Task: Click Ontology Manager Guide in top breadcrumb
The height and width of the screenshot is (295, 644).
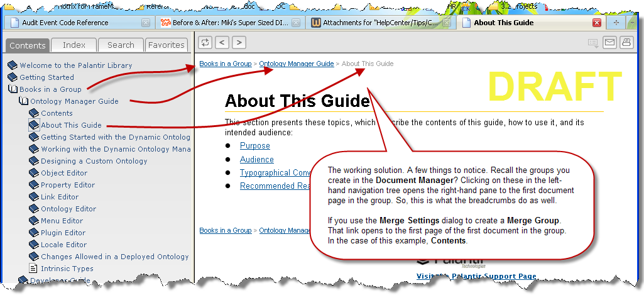Action: coord(297,64)
